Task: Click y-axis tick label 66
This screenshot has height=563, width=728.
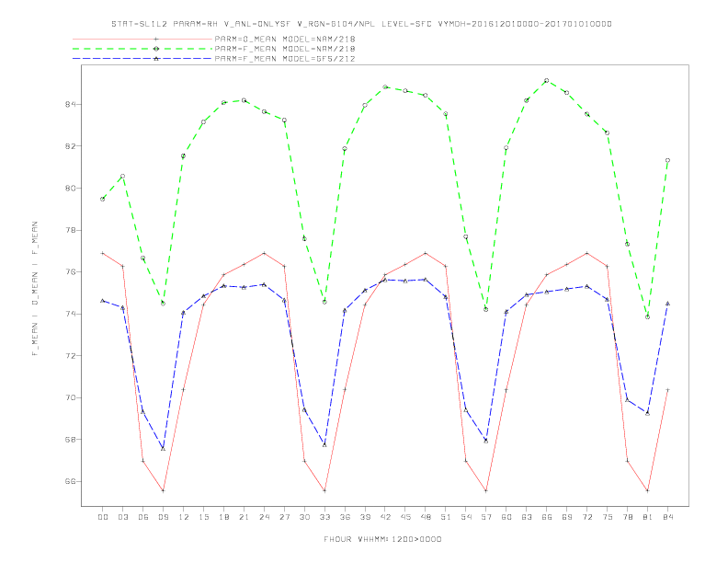Action: (x=71, y=482)
